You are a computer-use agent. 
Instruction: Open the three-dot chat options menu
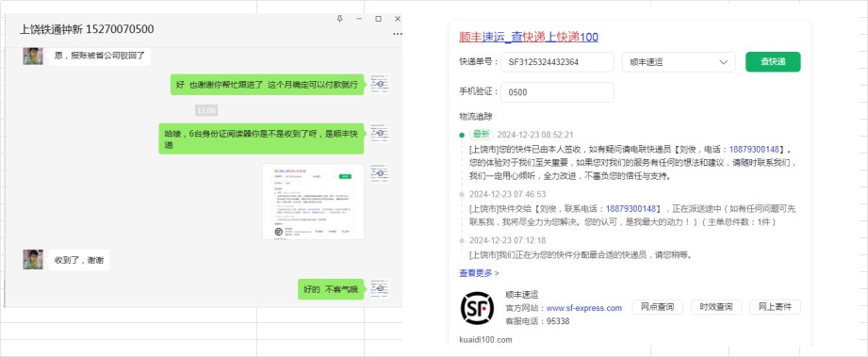click(x=398, y=34)
